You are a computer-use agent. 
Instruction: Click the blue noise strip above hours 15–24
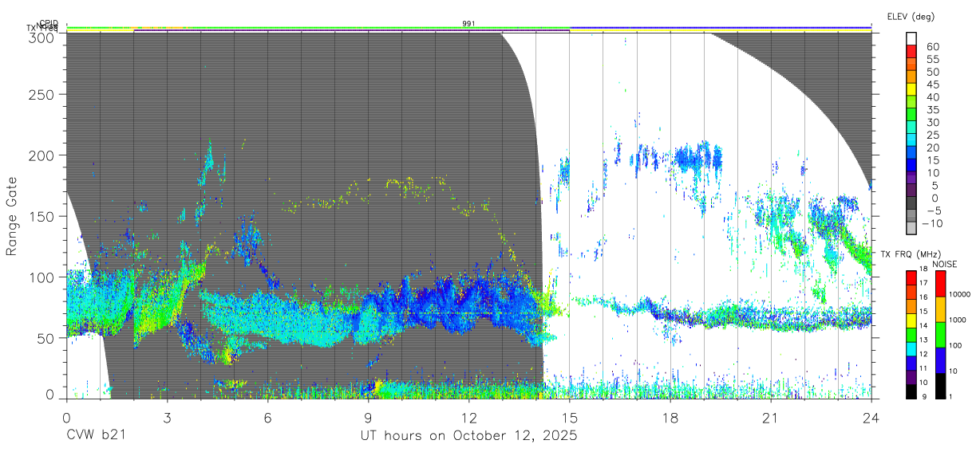click(x=721, y=26)
